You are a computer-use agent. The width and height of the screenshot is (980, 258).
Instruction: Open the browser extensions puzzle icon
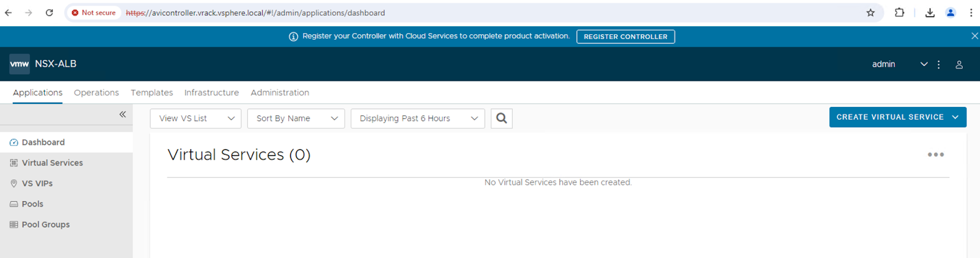coord(899,12)
